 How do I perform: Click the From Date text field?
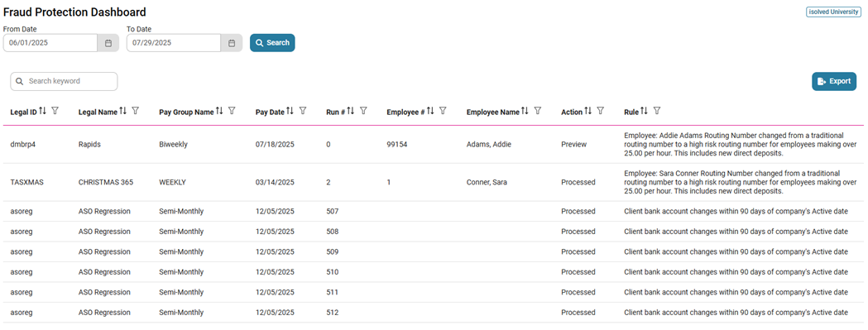(51, 43)
